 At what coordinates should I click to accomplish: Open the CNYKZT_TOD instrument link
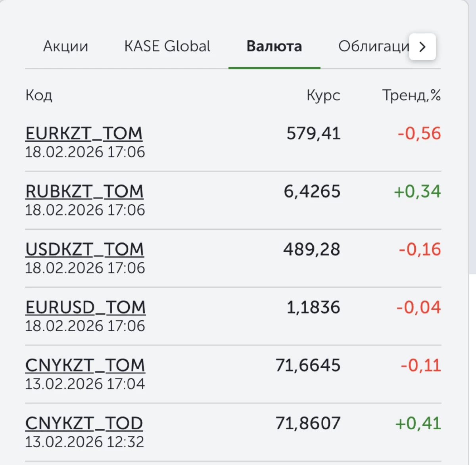tap(84, 423)
